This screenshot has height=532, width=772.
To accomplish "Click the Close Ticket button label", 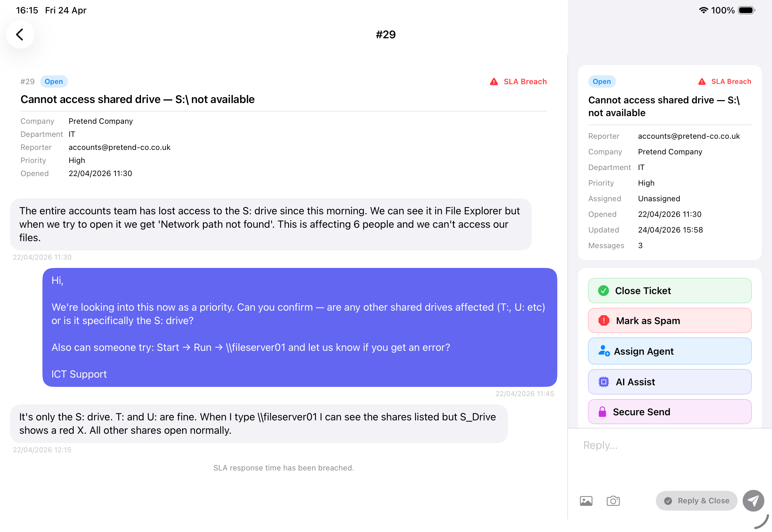I will [x=643, y=291].
